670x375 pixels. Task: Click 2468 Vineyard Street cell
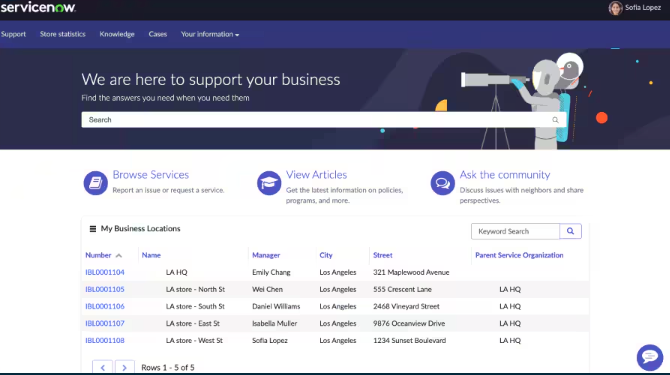click(406, 306)
